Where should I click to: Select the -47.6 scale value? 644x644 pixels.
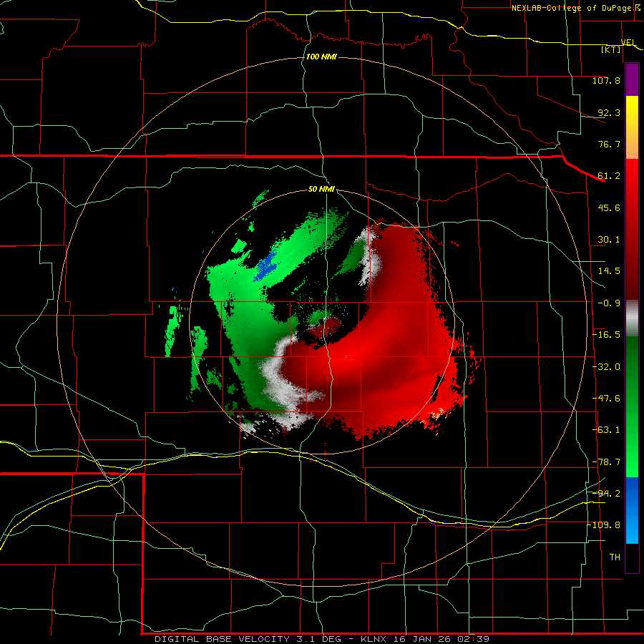click(x=606, y=399)
